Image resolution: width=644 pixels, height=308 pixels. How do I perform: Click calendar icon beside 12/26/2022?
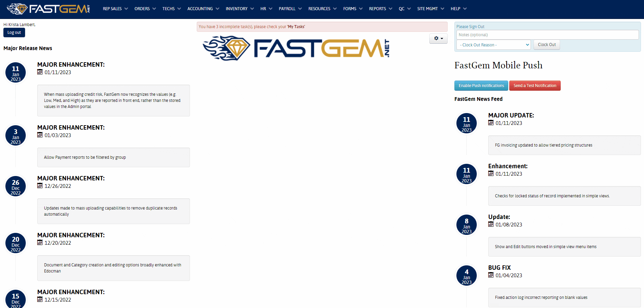point(40,186)
